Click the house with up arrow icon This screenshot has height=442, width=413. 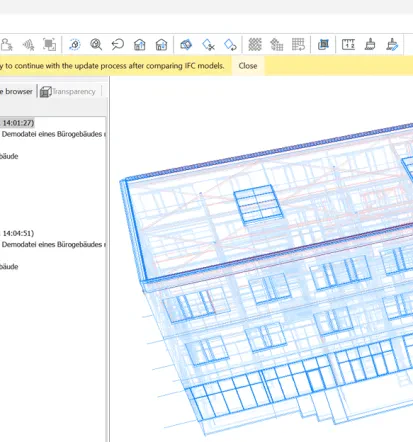tap(140, 44)
